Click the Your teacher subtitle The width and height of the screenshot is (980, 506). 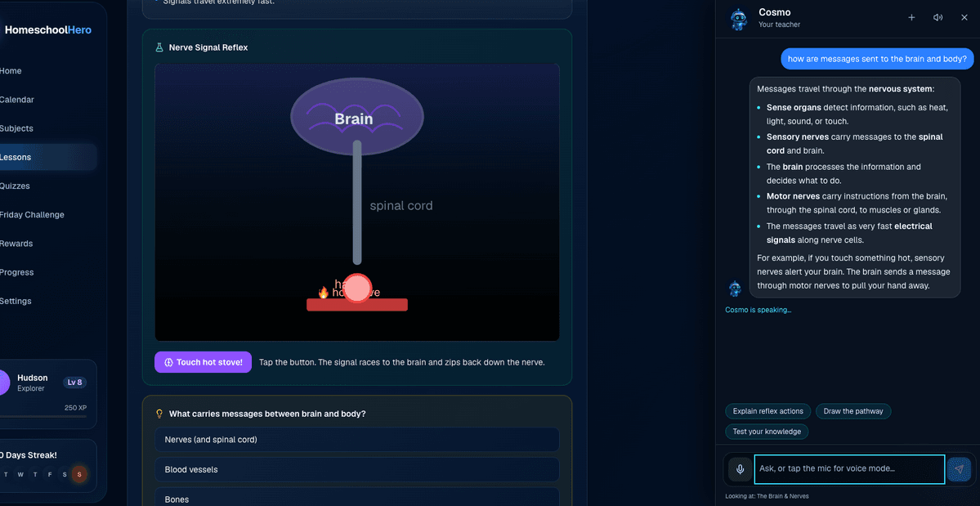(x=780, y=25)
